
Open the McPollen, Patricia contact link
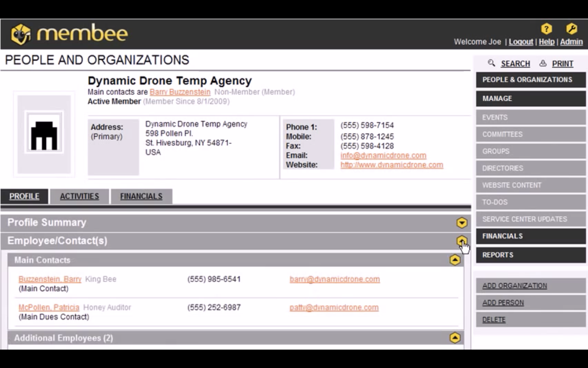coord(49,307)
